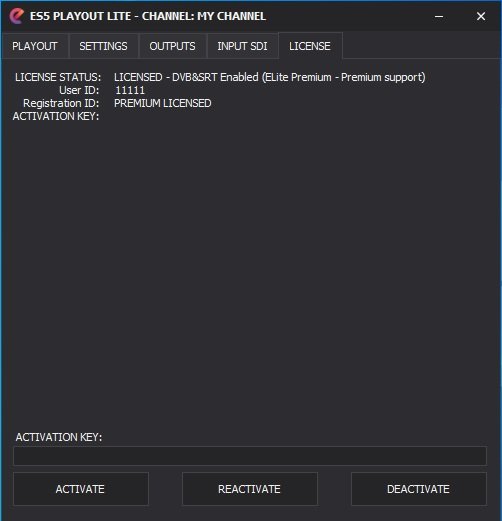
Task: Focus the ACTIVATION KEY input field
Action: coord(250,456)
